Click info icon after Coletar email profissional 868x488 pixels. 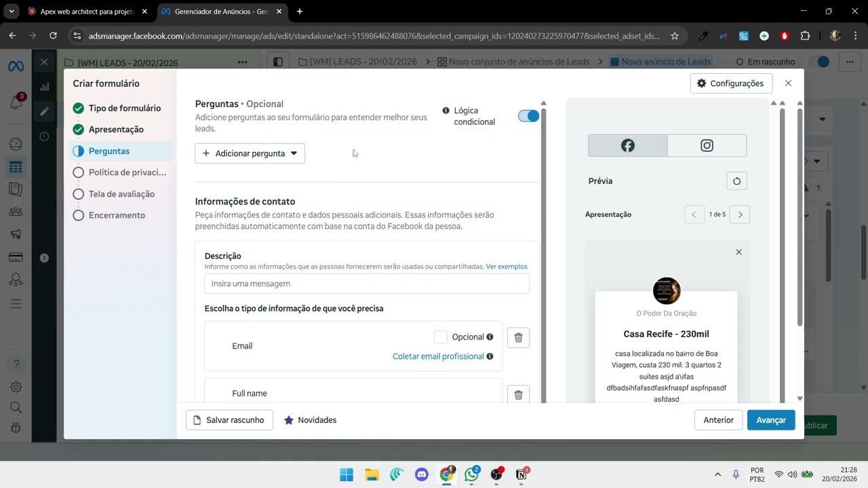pyautogui.click(x=490, y=357)
